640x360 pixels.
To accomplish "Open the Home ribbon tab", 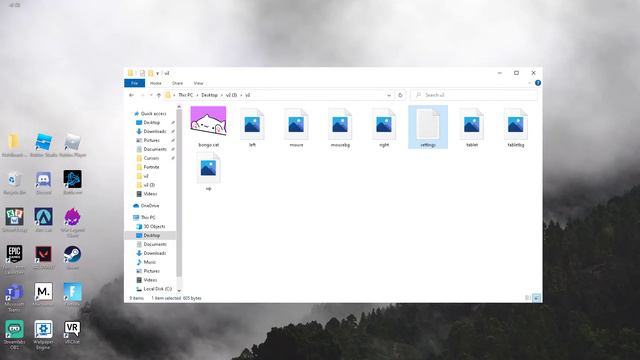I will pos(156,83).
